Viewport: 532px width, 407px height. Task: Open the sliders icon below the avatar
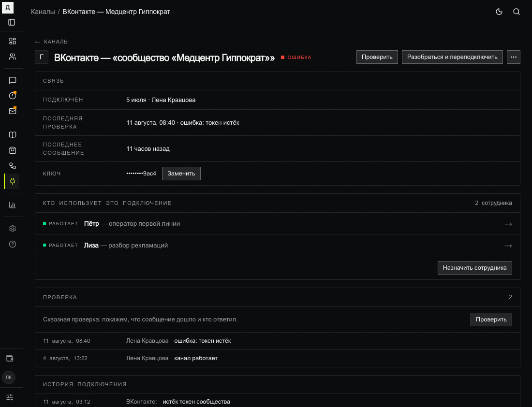pos(10,397)
